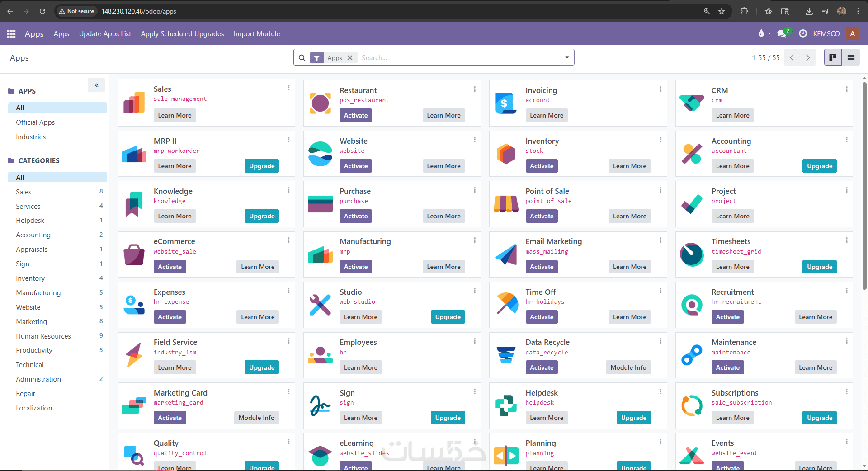Click the Knowledge app icon
868x471 pixels.
tap(134, 204)
